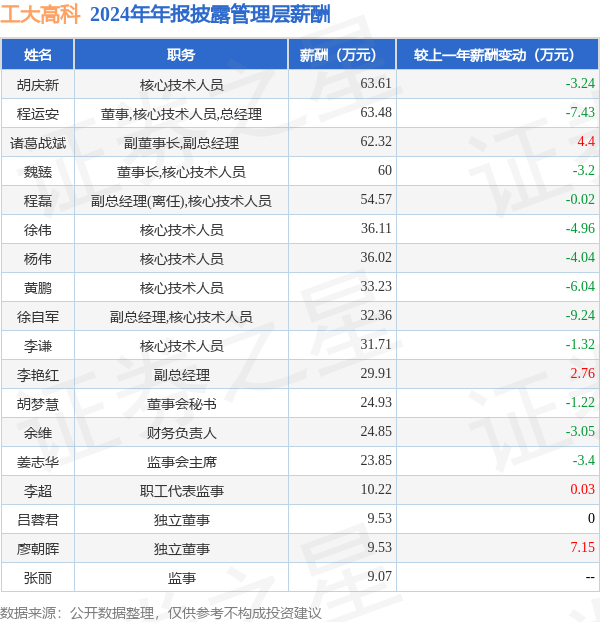Click the 薪酬（万元） column header
This screenshot has height=622, width=600.
pos(342,54)
